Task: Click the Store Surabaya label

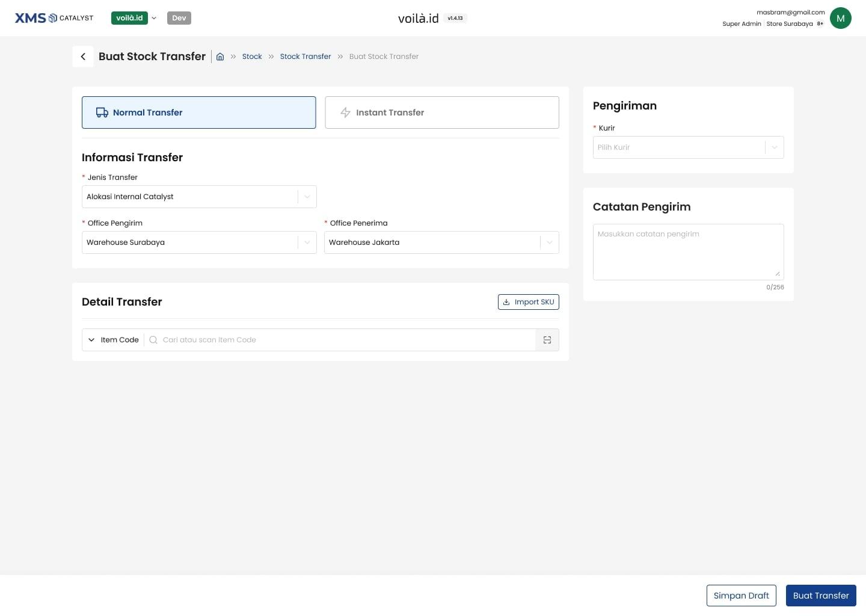Action: point(790,24)
